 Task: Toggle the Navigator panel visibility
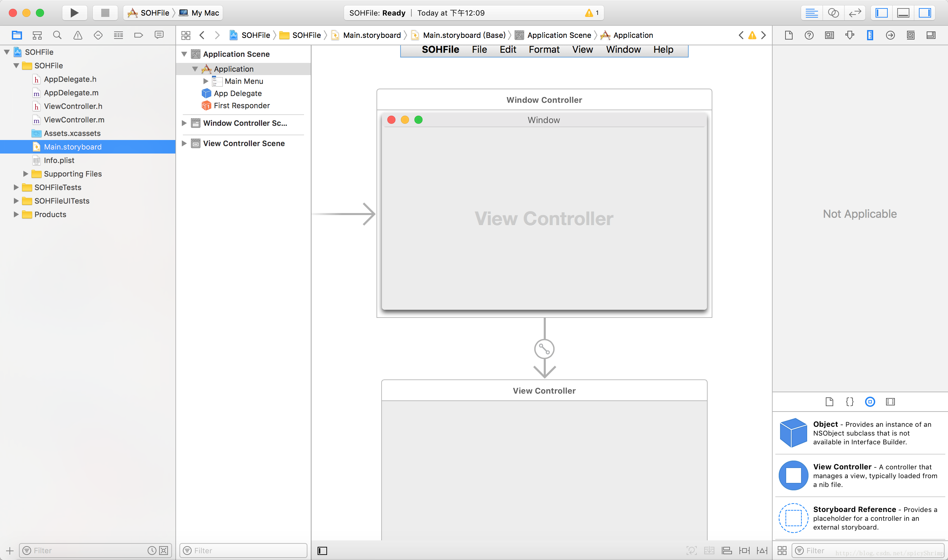882,13
